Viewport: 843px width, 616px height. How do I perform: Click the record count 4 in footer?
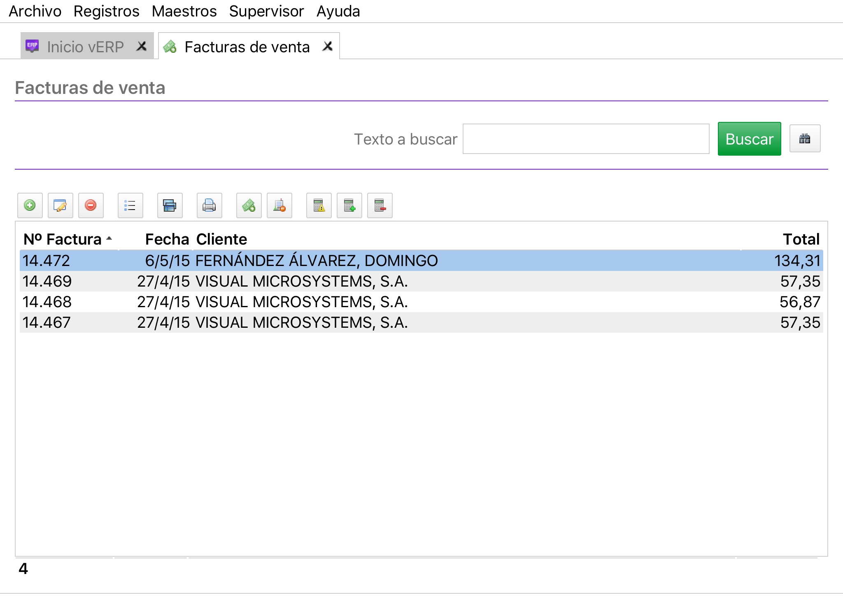[23, 569]
